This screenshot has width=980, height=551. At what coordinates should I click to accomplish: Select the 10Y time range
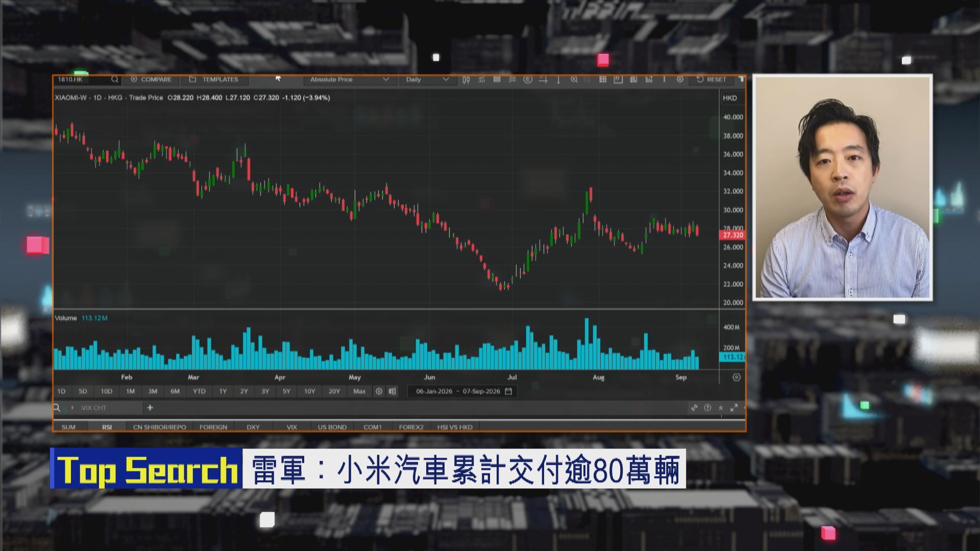pos(309,391)
